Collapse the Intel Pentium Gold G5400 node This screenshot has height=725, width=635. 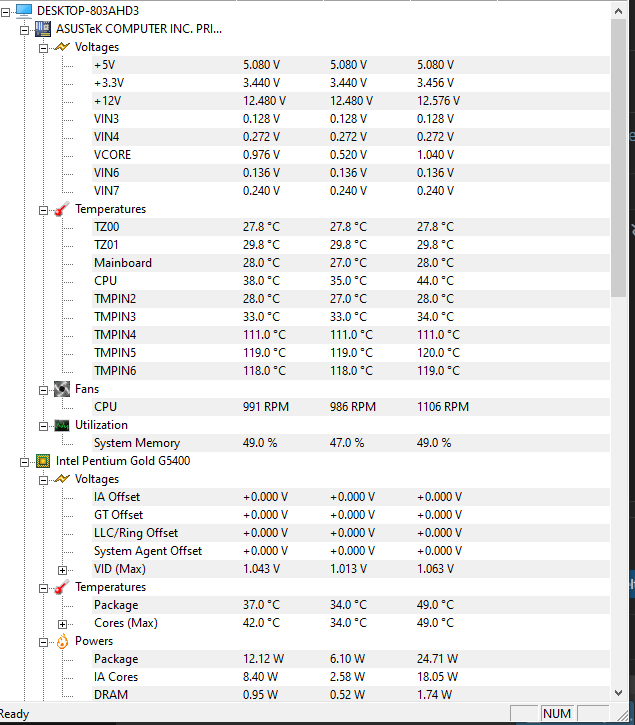[25, 462]
